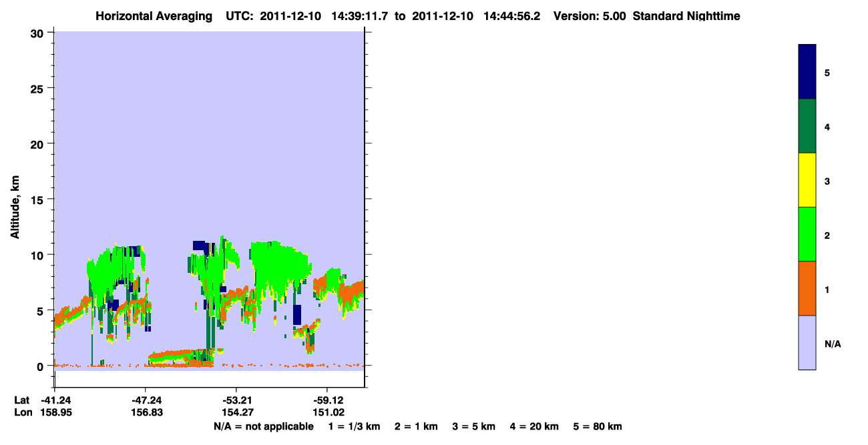This screenshot has width=868, height=445.
Task: Click 'Standard Nighttime' in the title
Action: pyautogui.click(x=686, y=16)
